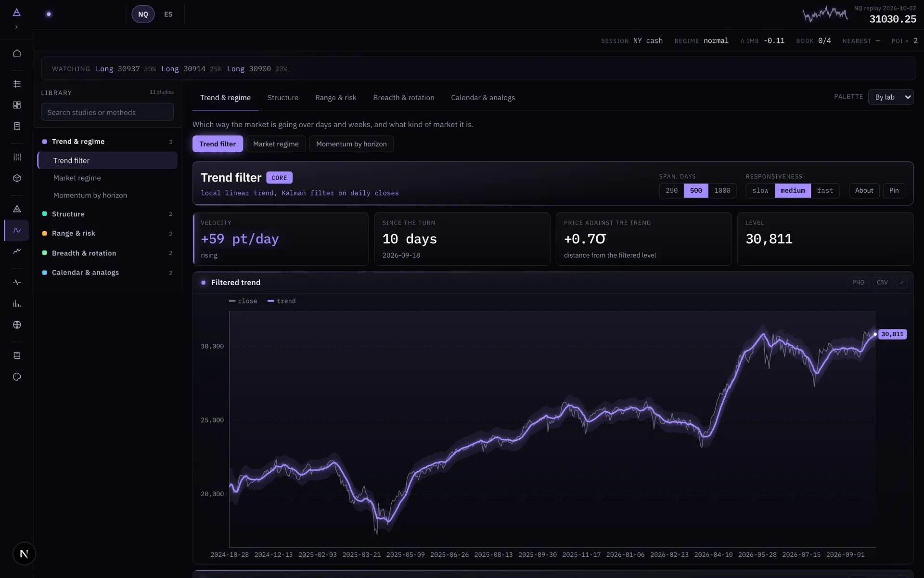Open the 3D cube sidebar icon
The width and height of the screenshot is (924, 578).
17,178
